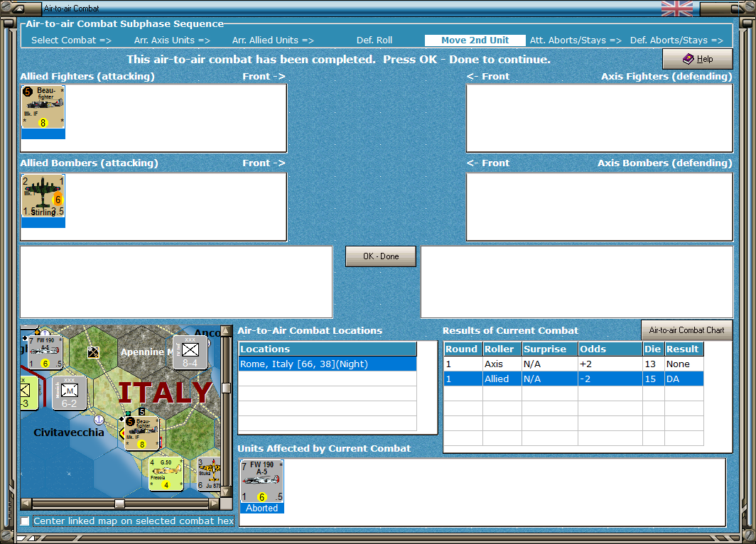Viewport: 756px width, 544px height.
Task: Click the Beaufighter counter on the map
Action: [x=142, y=433]
